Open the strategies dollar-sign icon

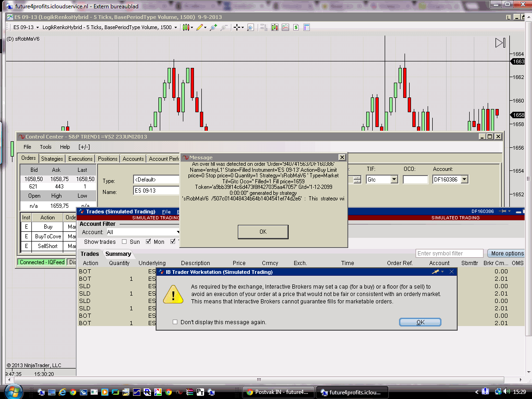pos(296,27)
